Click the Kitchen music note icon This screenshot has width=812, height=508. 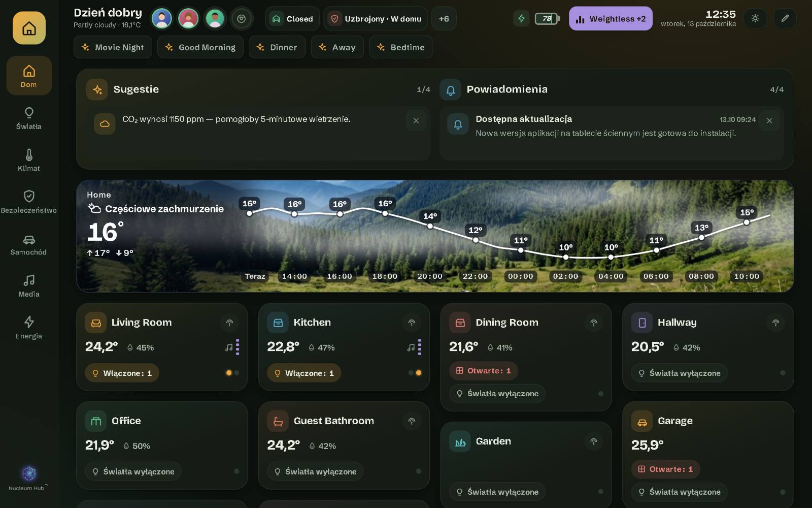[411, 347]
